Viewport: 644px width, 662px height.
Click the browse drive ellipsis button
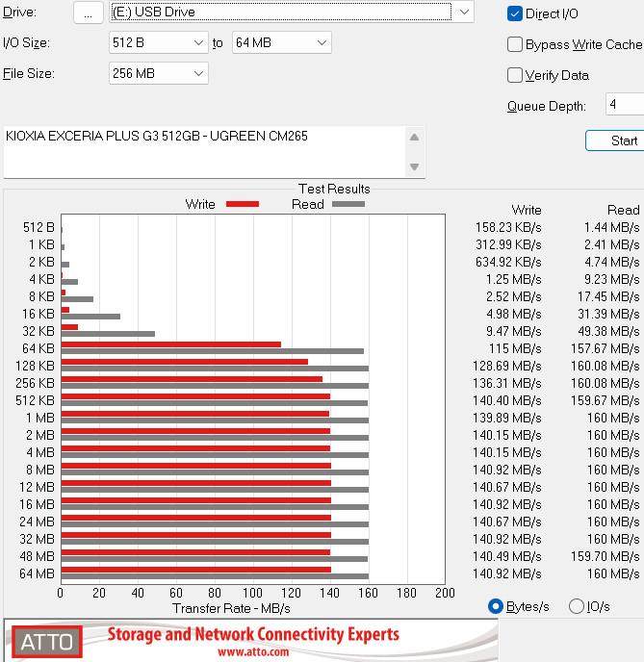(88, 13)
